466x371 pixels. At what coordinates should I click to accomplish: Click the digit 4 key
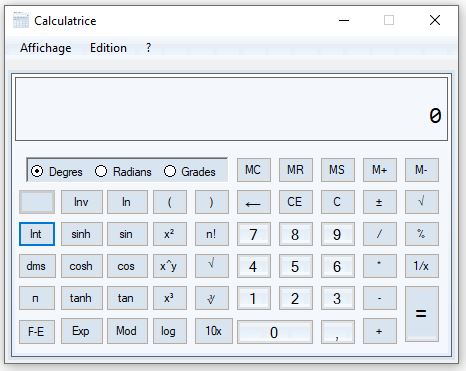pos(254,266)
